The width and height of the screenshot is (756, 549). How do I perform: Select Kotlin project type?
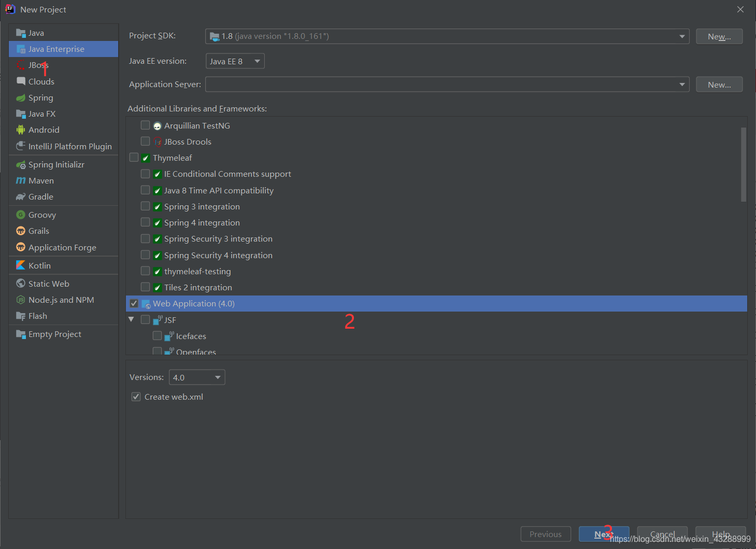coord(63,265)
